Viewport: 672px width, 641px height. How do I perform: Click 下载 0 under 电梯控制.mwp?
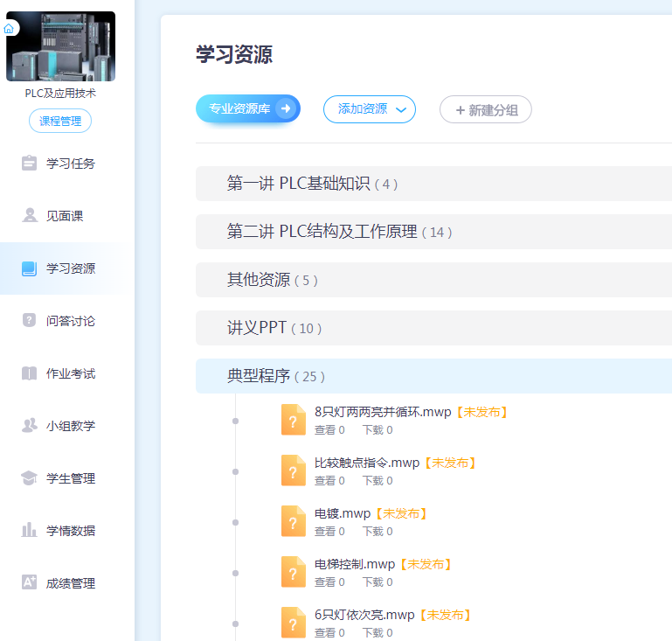pos(378,582)
